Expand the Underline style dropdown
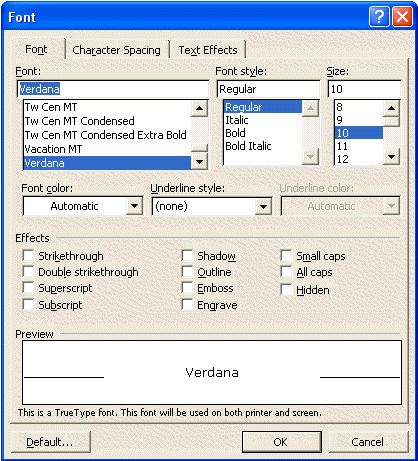Screen dimensions: 418x461 [263, 207]
